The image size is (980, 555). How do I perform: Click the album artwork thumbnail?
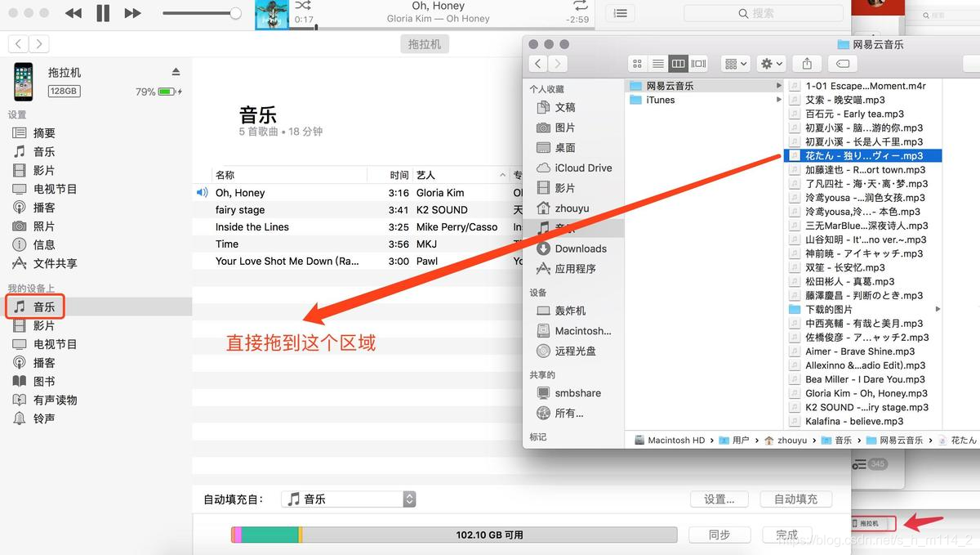coord(272,15)
